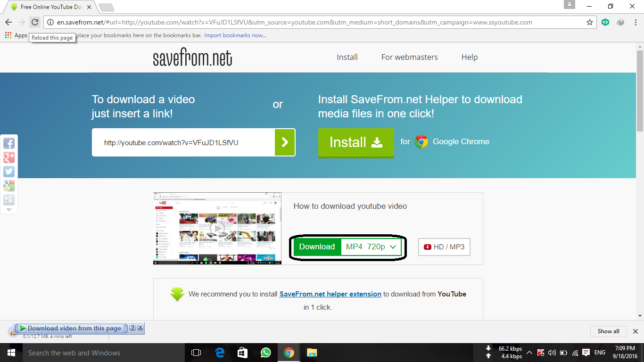Click the video URL input field
644x362 pixels.
click(x=183, y=142)
